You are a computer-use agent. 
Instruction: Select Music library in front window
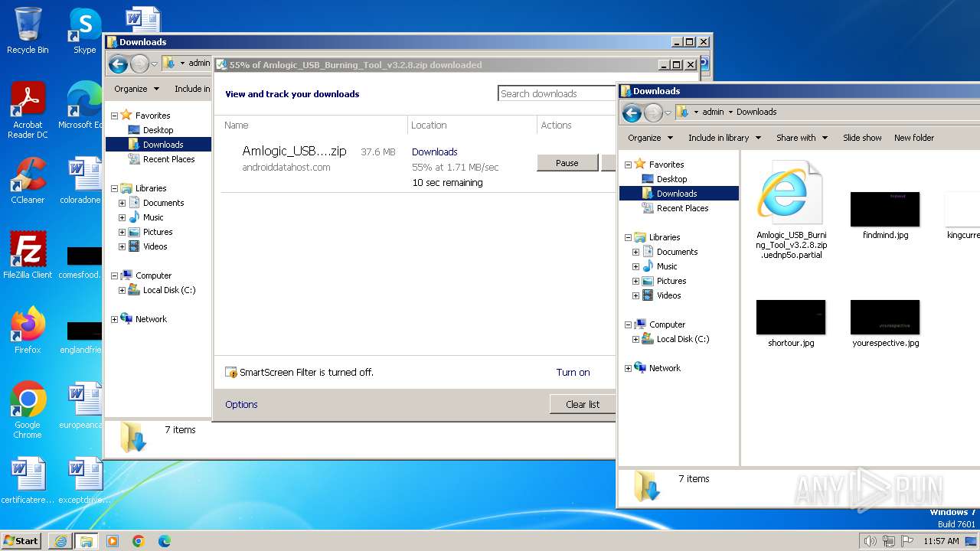point(667,266)
